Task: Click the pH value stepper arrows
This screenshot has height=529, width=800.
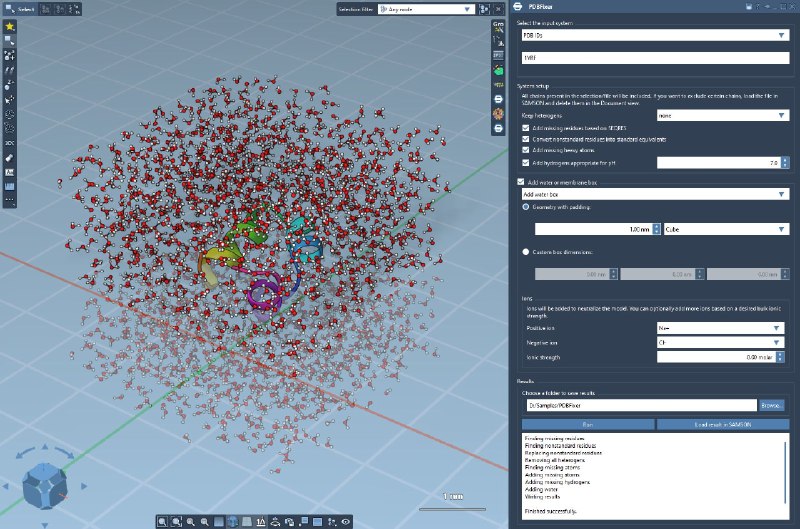Action: pos(785,163)
